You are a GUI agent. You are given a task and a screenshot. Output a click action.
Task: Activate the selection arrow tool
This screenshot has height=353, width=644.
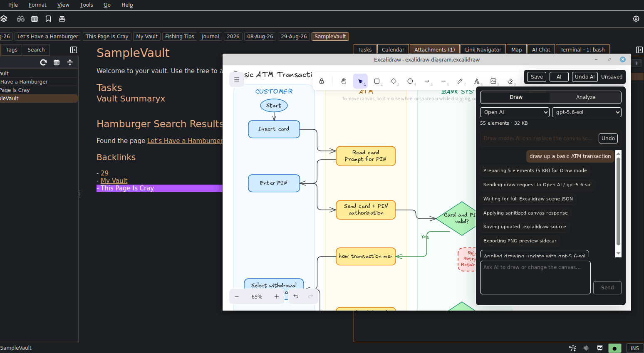(x=360, y=81)
